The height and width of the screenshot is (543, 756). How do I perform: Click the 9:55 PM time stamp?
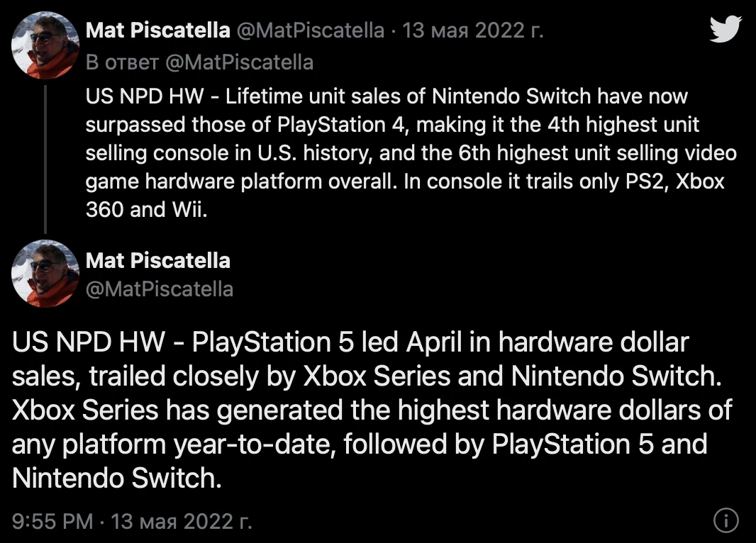tap(52, 521)
